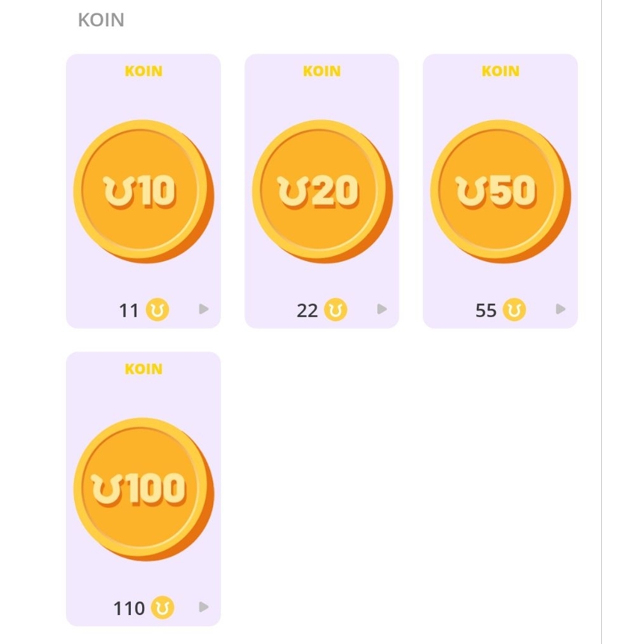Click the price 55 text

[486, 310]
